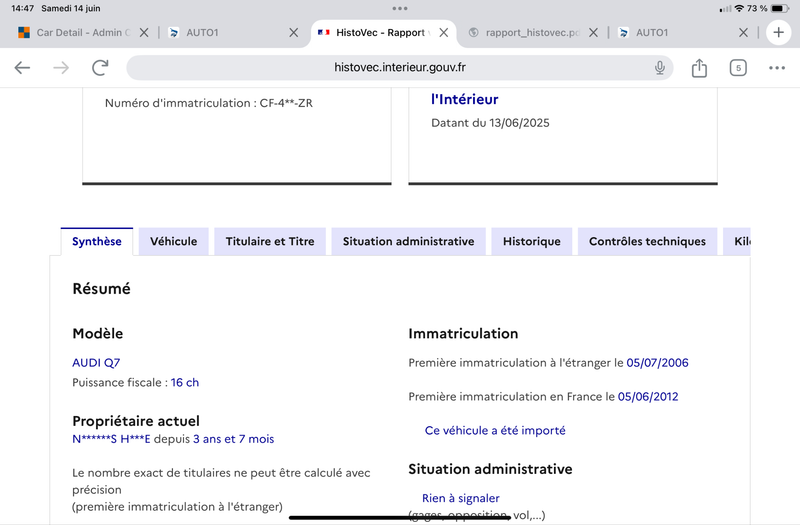This screenshot has height=525, width=800.
Task: Click the Immatriculation heading
Action: (463, 334)
